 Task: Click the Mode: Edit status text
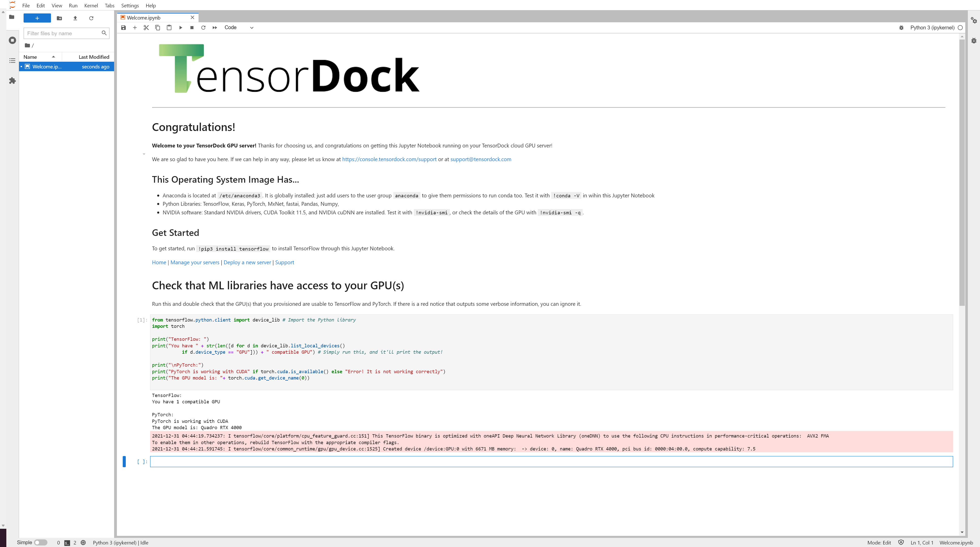[879, 542]
